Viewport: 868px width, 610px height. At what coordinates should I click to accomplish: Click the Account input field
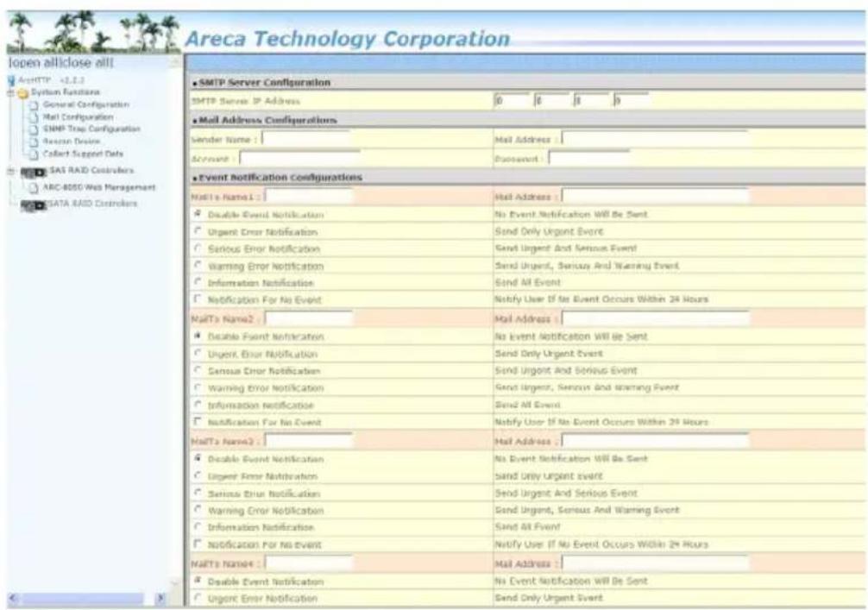[x=300, y=158]
